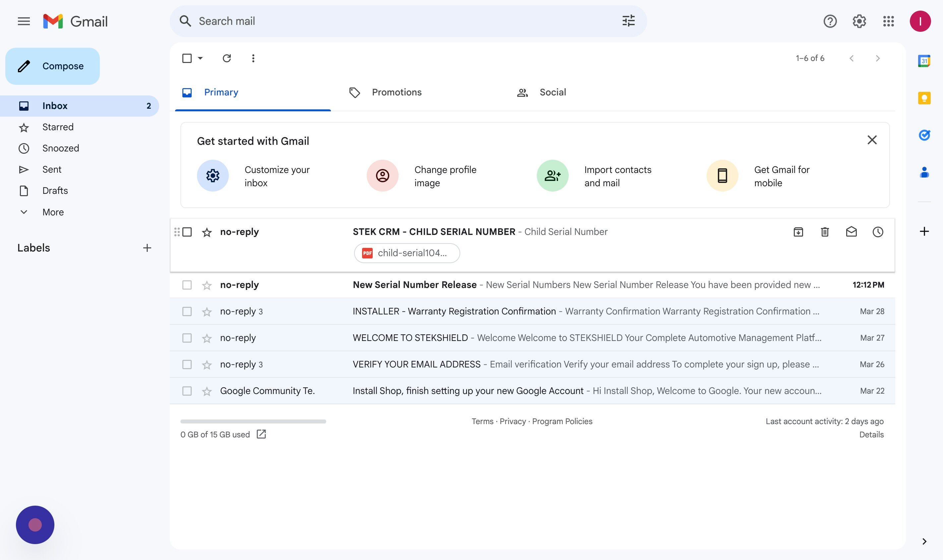Click the Change profile image icon
This screenshot has height=560, width=943.
[x=382, y=176]
